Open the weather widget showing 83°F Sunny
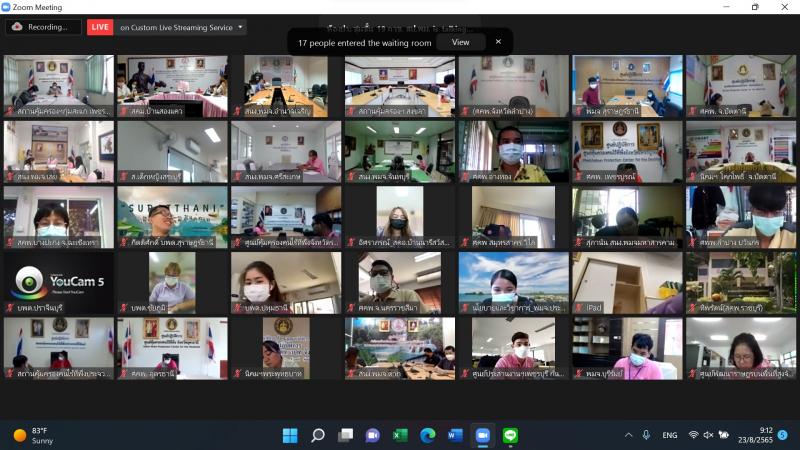The width and height of the screenshot is (800, 450). click(34, 435)
